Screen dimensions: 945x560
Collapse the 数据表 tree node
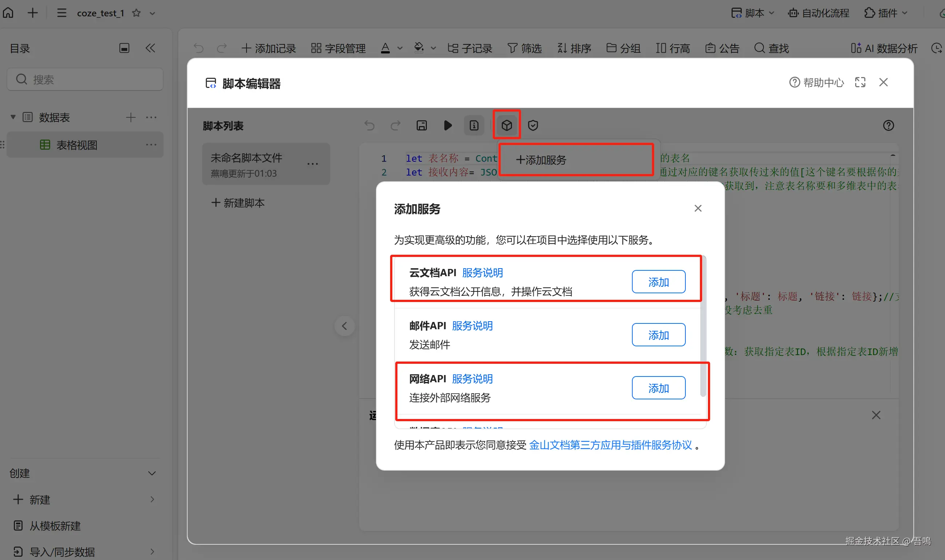tap(13, 117)
